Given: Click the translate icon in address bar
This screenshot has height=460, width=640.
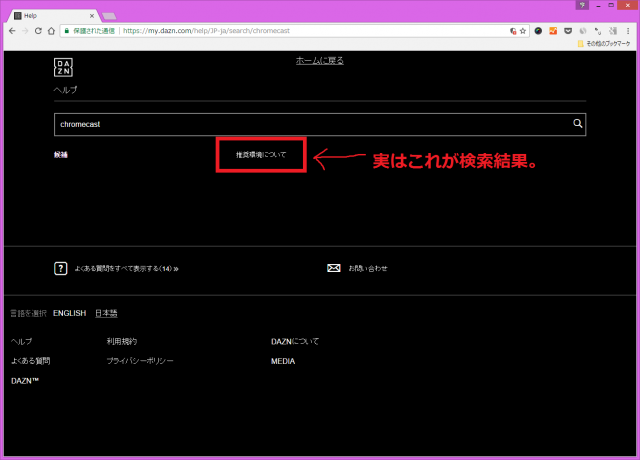Looking at the screenshot, I should point(513,31).
